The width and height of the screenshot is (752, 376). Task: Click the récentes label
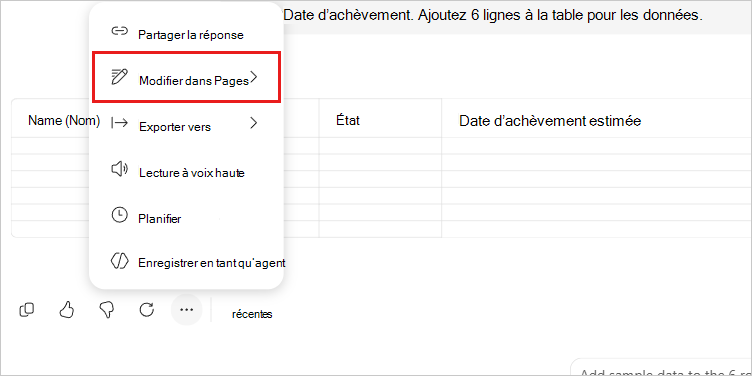(252, 314)
